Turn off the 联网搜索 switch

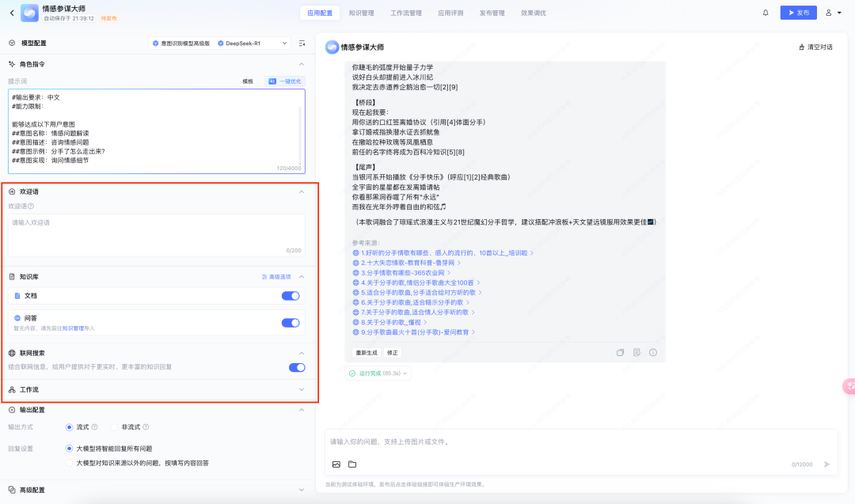point(297,367)
